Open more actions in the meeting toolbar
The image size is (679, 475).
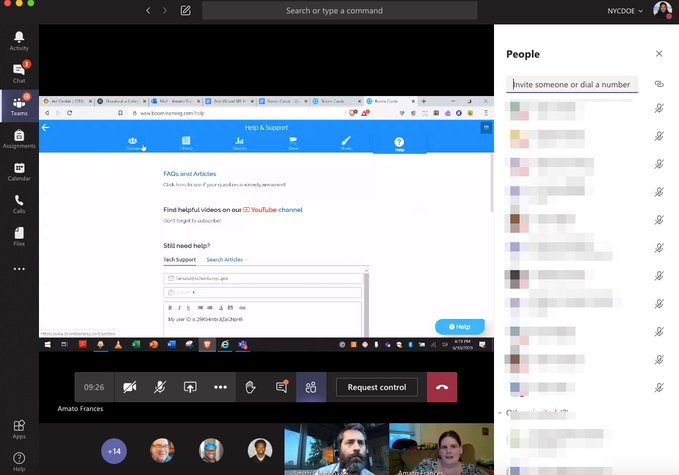click(220, 387)
